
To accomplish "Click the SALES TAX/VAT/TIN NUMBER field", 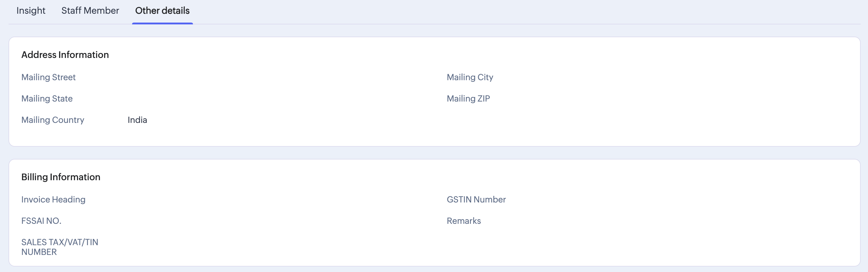I will coord(60,247).
